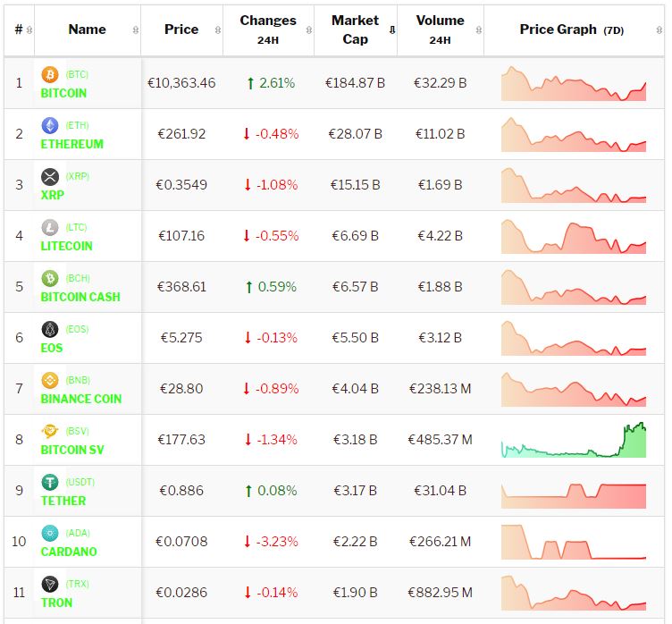Click the Bitcoin Cash green logo
672x624 pixels.
pos(50,279)
